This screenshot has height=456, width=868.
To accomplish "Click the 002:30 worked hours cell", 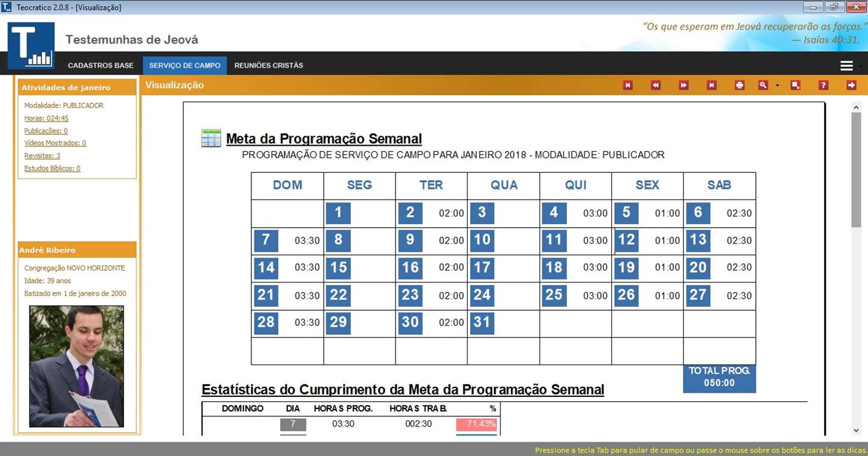I will coord(418,424).
